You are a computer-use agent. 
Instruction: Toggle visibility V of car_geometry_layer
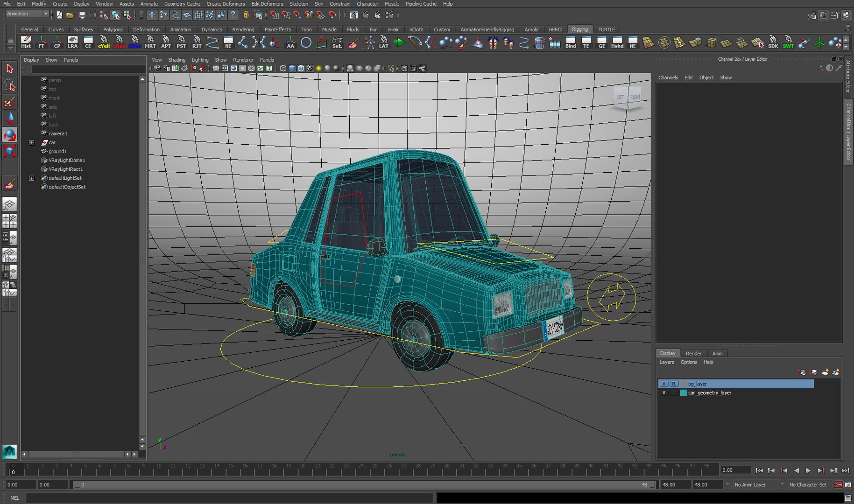(663, 392)
